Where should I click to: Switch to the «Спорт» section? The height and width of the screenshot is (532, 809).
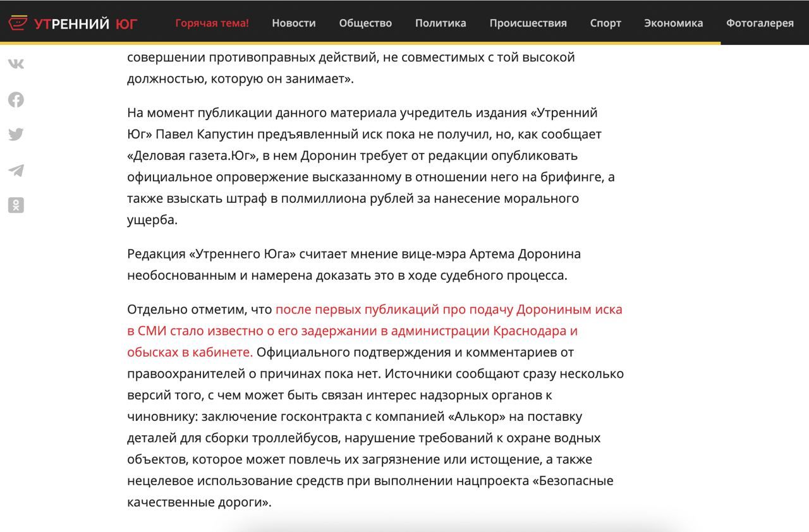pos(605,23)
